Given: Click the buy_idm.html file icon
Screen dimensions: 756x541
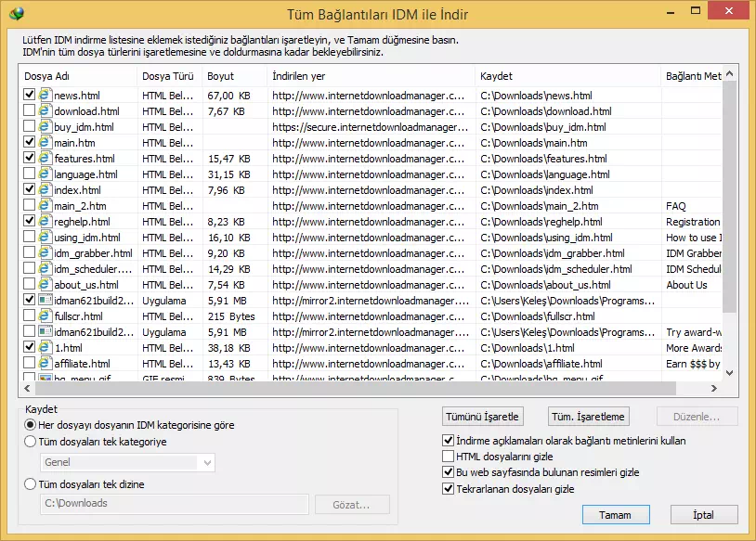Looking at the screenshot, I should pos(45,127).
